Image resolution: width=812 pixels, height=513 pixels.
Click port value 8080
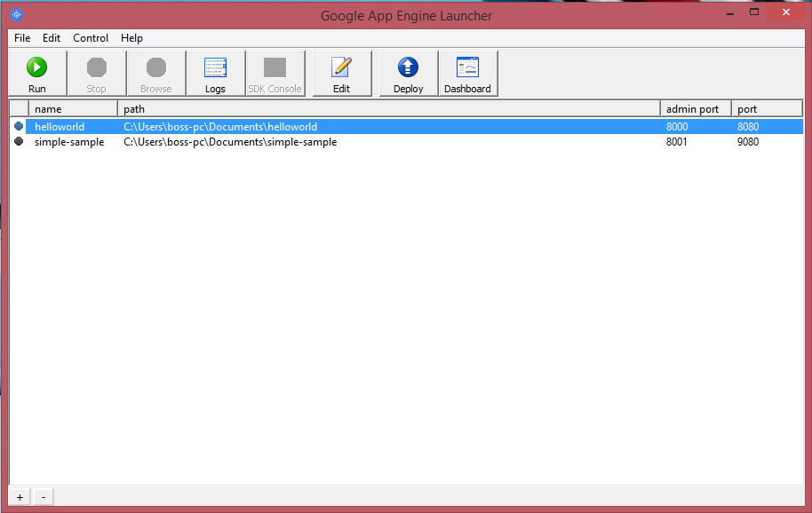[748, 127]
